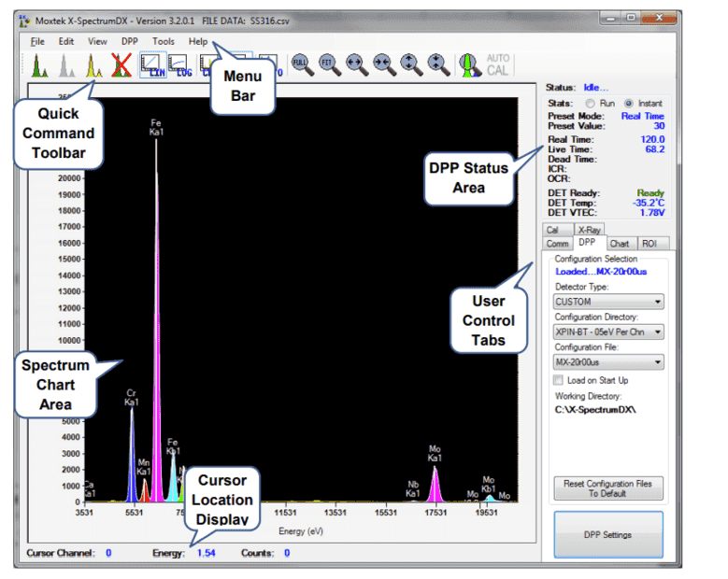Viewport: 728px width, 579px height.
Task: Click the Fe Ka1 peak label
Action: click(x=156, y=128)
